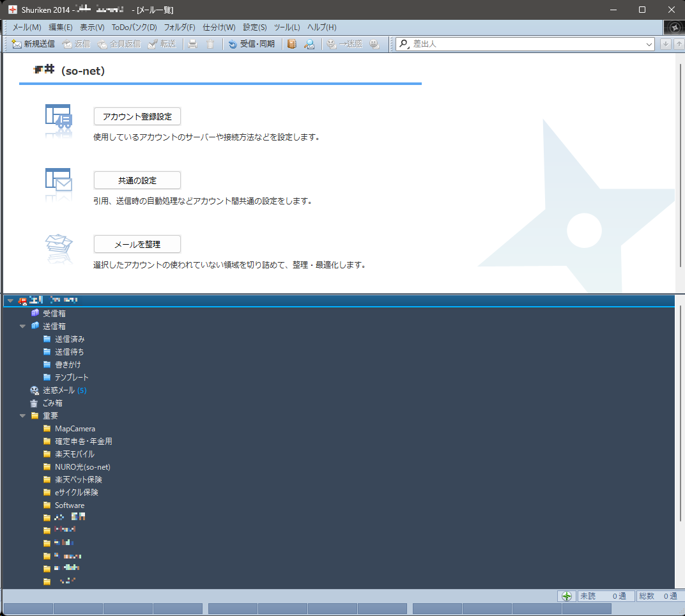Image resolution: width=685 pixels, height=616 pixels.
Task: Click the 共通の設定 button
Action: 137,180
